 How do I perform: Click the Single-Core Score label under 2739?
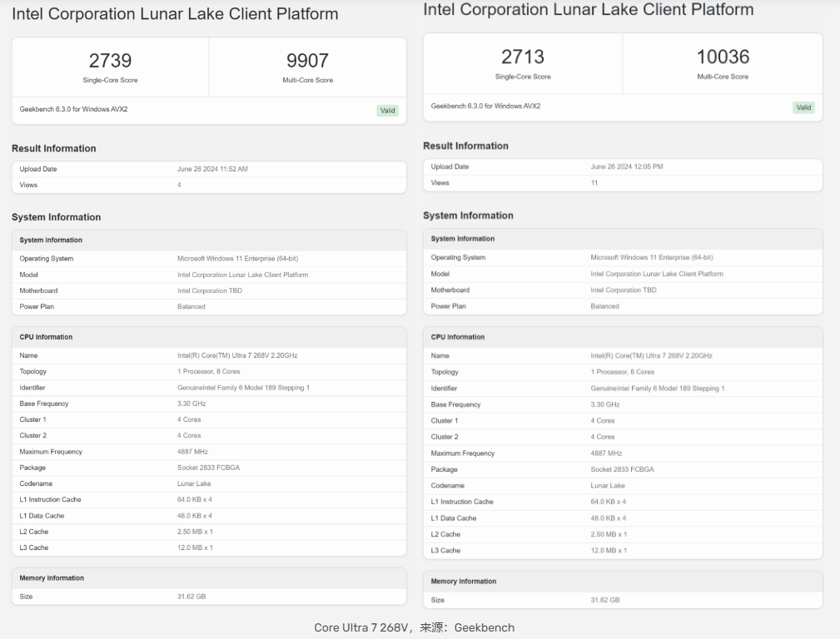[110, 81]
